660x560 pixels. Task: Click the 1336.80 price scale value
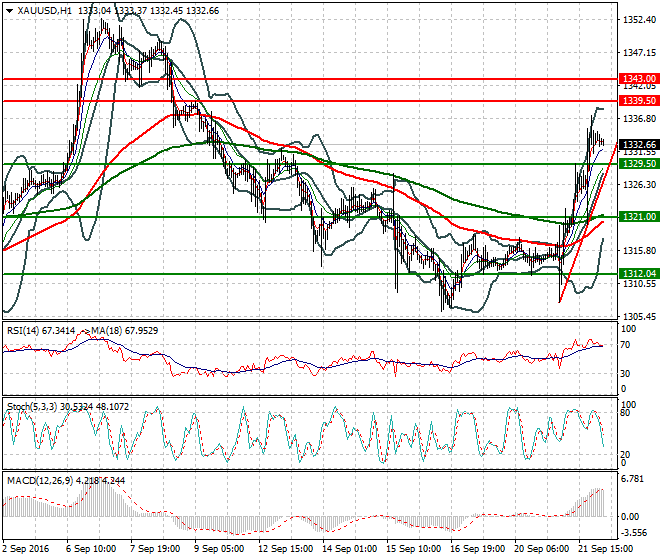(x=639, y=119)
